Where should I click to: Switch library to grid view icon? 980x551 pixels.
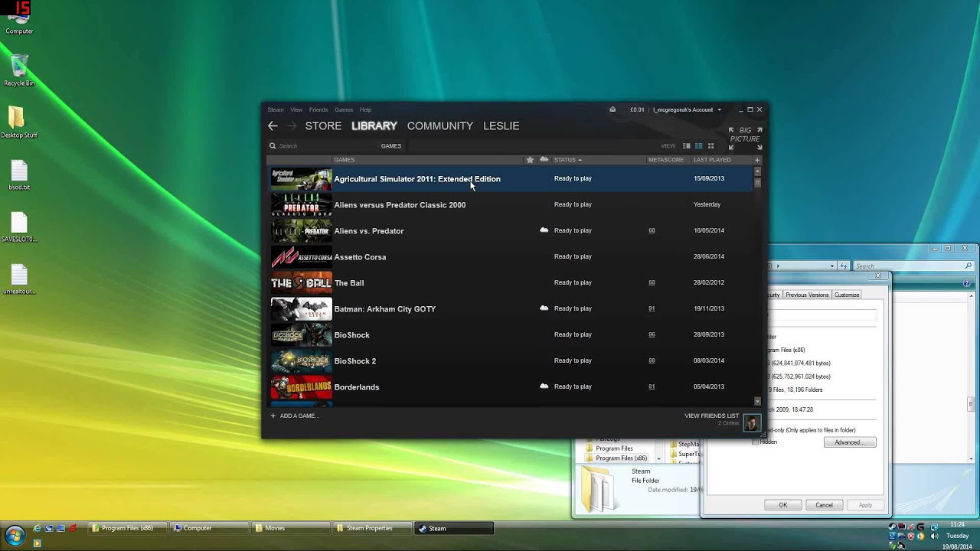pos(710,146)
